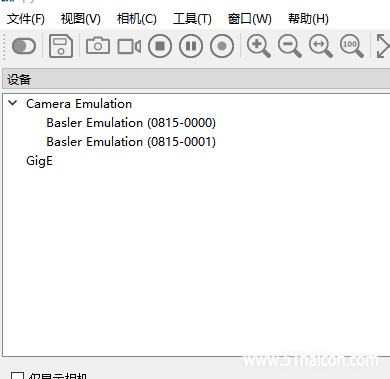This screenshot has width=390, height=379.
Task: Start recording with the record icon
Action: (222, 46)
